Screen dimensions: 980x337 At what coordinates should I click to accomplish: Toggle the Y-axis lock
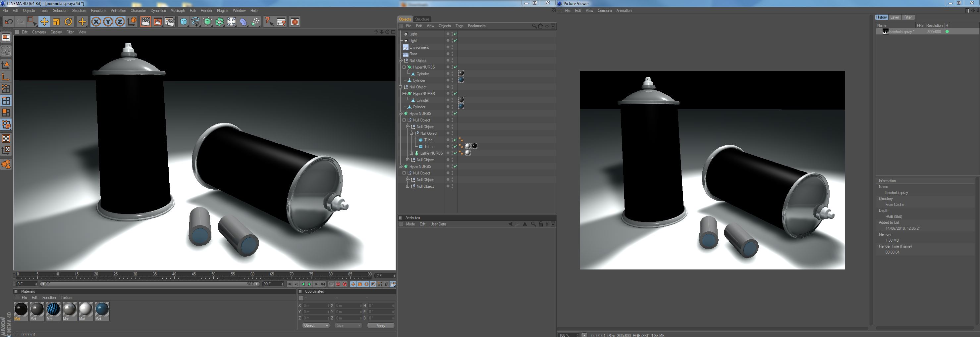coord(108,22)
